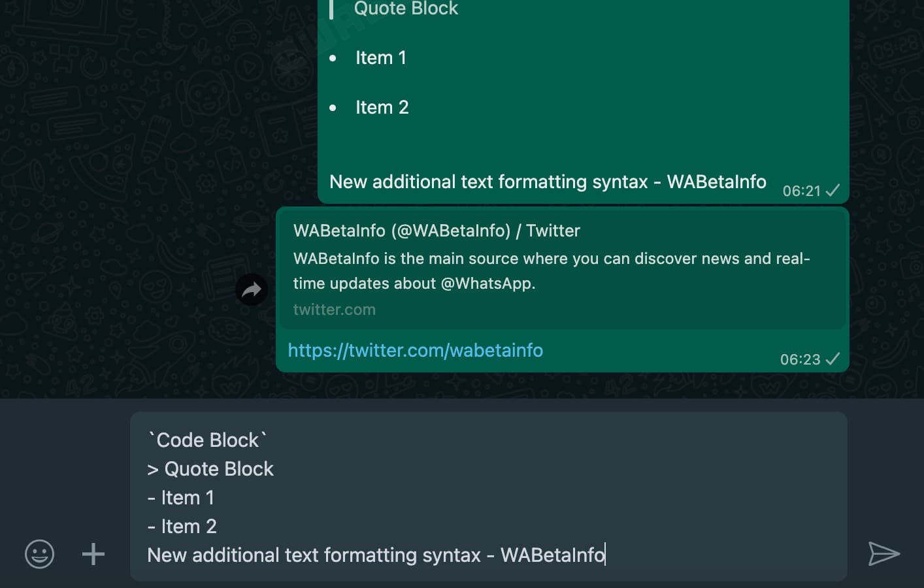Select the Item 2 bullet text

coord(382,106)
